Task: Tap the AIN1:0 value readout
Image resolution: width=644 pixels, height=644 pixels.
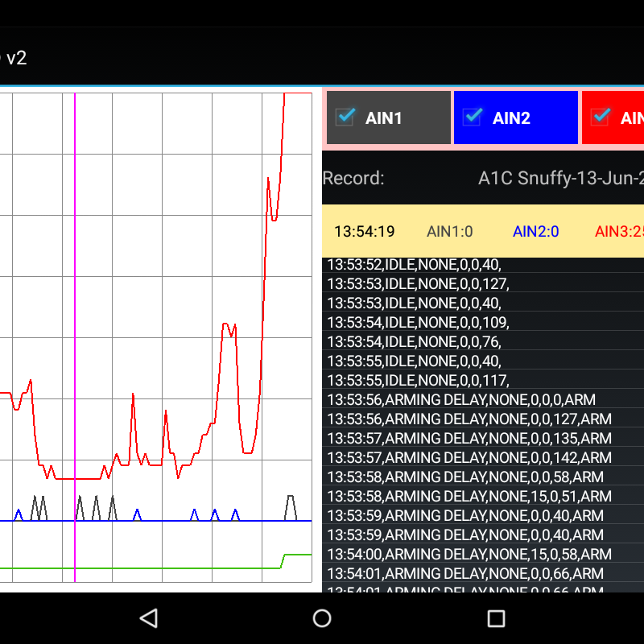Action: click(449, 232)
